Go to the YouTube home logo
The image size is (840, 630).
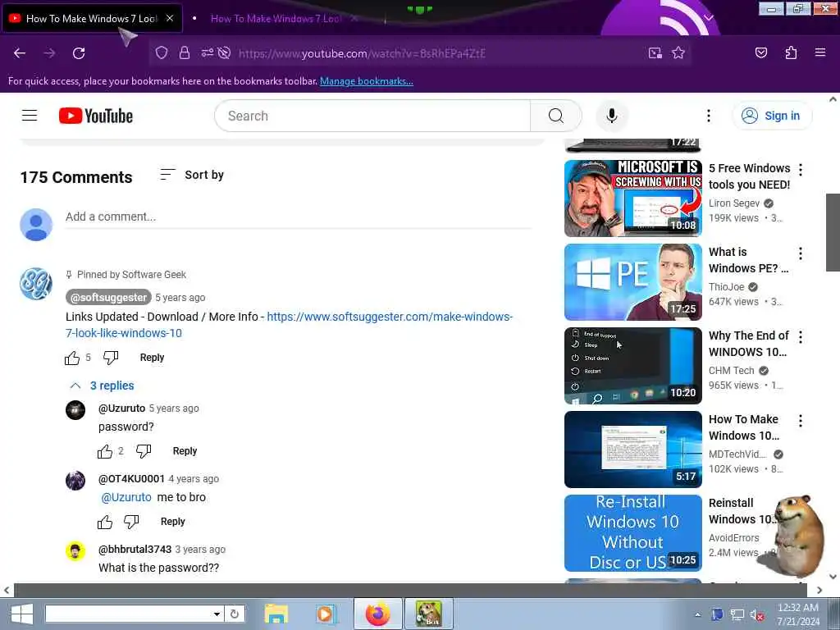point(96,116)
